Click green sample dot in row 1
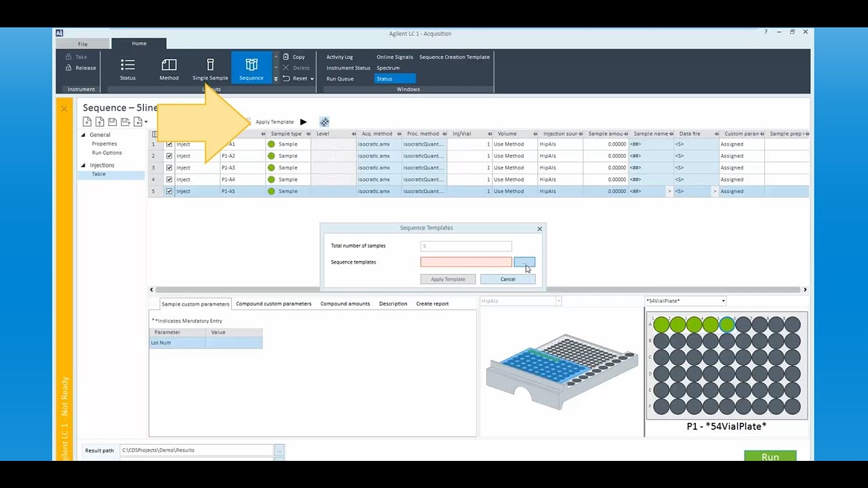The width and height of the screenshot is (868, 488). 271,144
